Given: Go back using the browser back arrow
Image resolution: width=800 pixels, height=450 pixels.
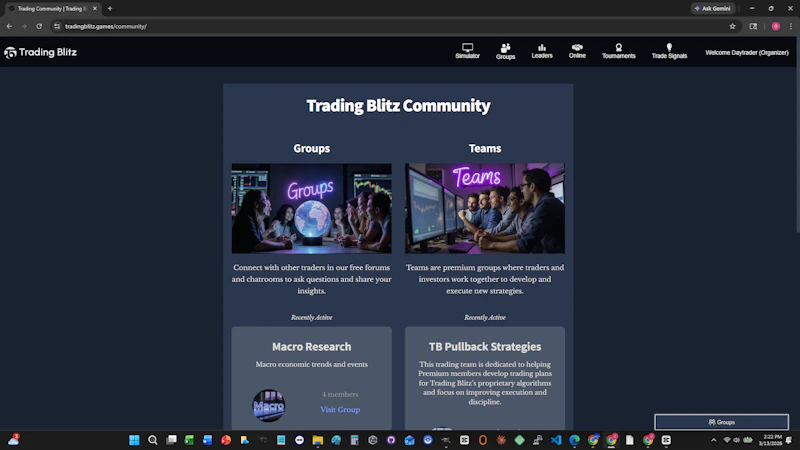Looking at the screenshot, I should coord(9,26).
